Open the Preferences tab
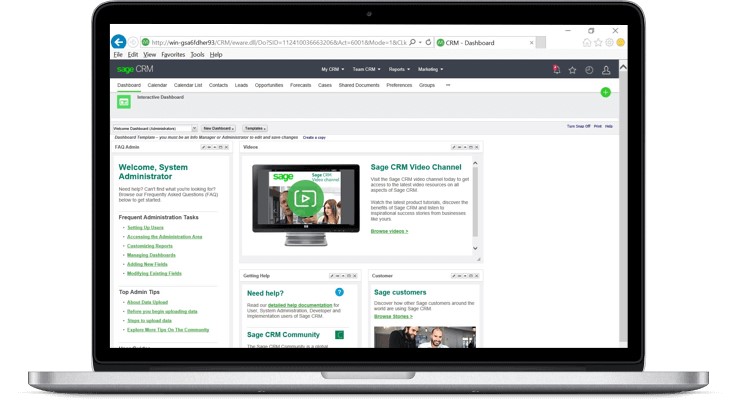The image size is (737, 400). point(399,85)
